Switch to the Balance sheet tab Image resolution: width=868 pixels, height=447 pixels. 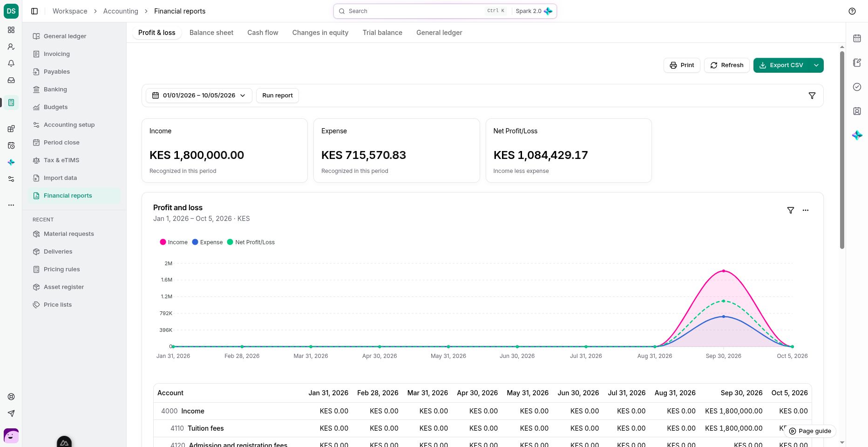pos(211,33)
